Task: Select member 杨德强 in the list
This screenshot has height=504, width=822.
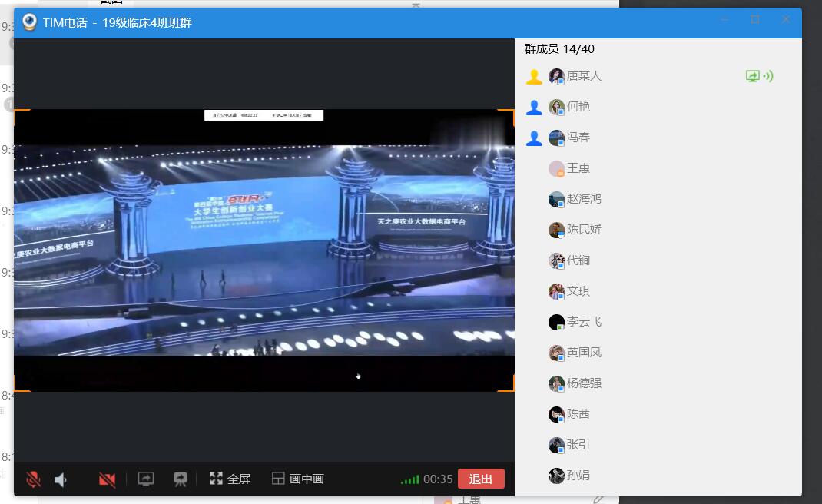Action: tap(584, 383)
